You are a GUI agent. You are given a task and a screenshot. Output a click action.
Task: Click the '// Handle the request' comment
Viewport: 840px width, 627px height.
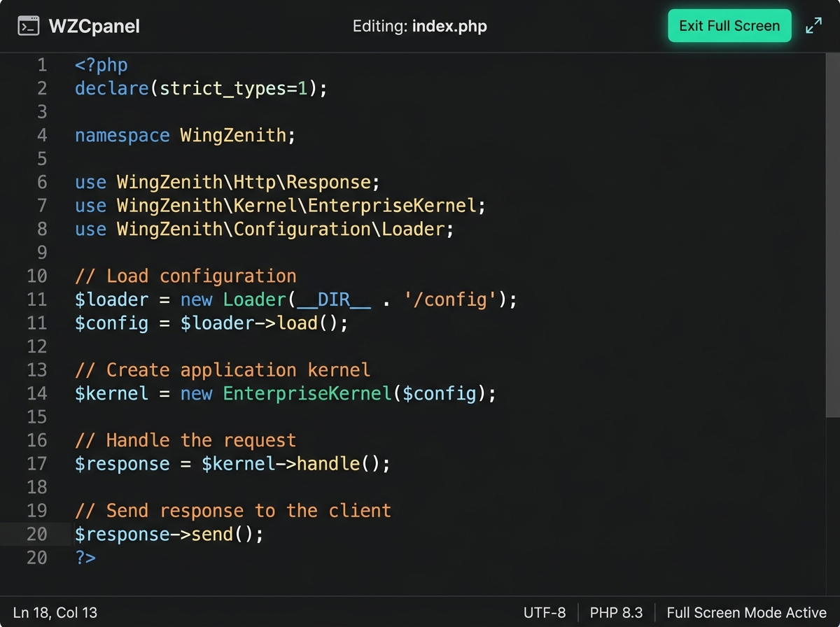click(x=185, y=440)
